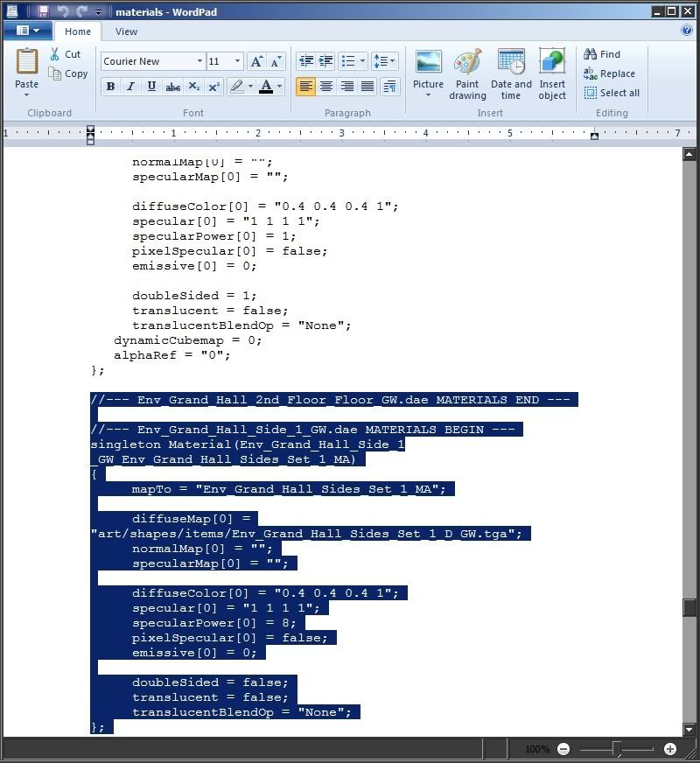Click the Insert object icon
This screenshot has width=700, height=763.
552,74
